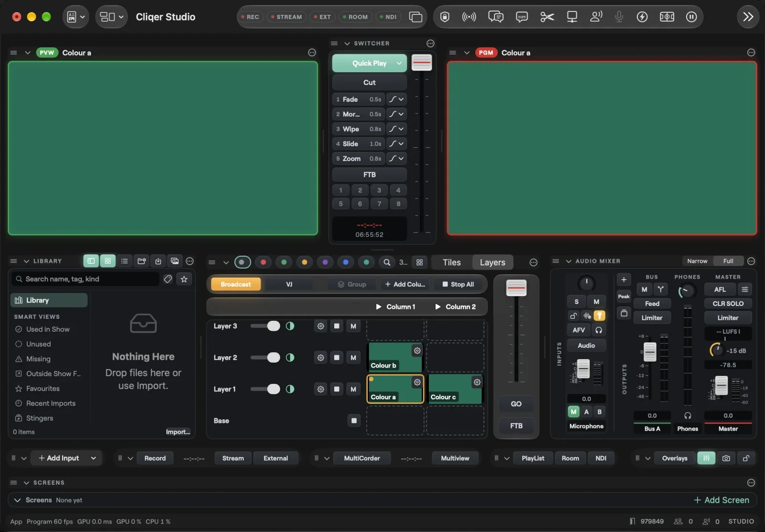Screen dimensions: 765x532
Task: Select the VJ tab
Action: click(289, 284)
